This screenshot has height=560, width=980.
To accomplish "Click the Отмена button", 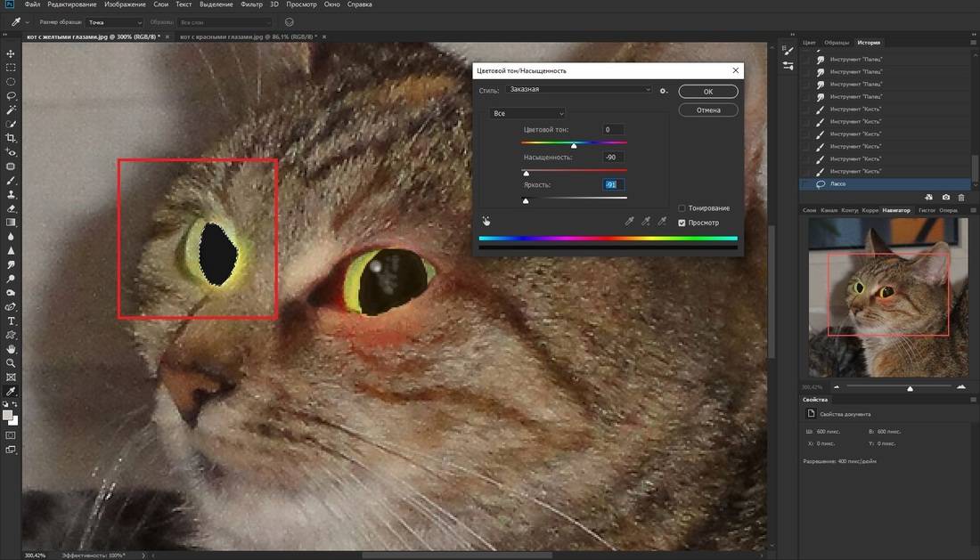I will (707, 110).
